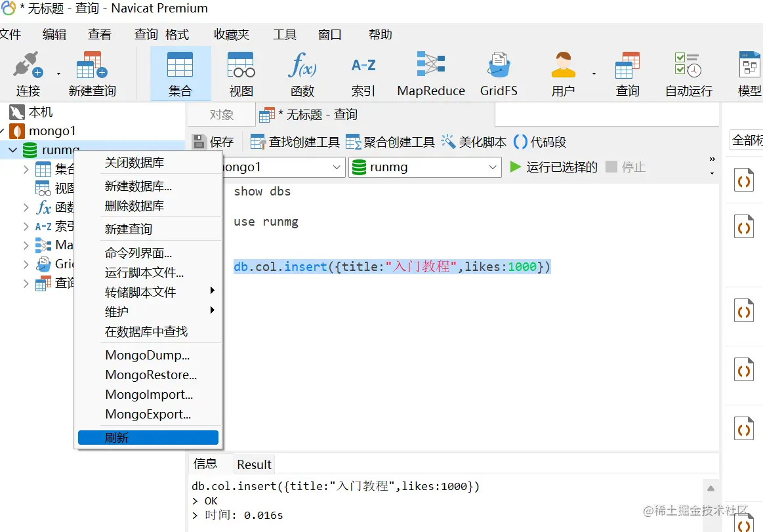Select the mongo1 connection in tree
The height and width of the screenshot is (532, 763).
[x=43, y=131]
